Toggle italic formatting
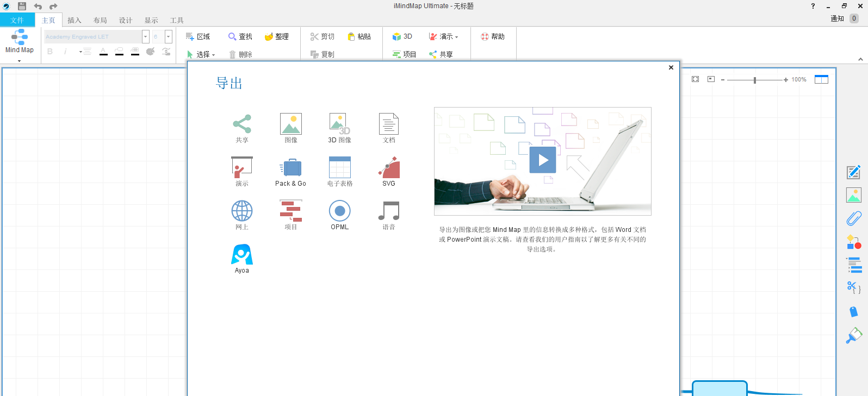The image size is (868, 396). [65, 52]
